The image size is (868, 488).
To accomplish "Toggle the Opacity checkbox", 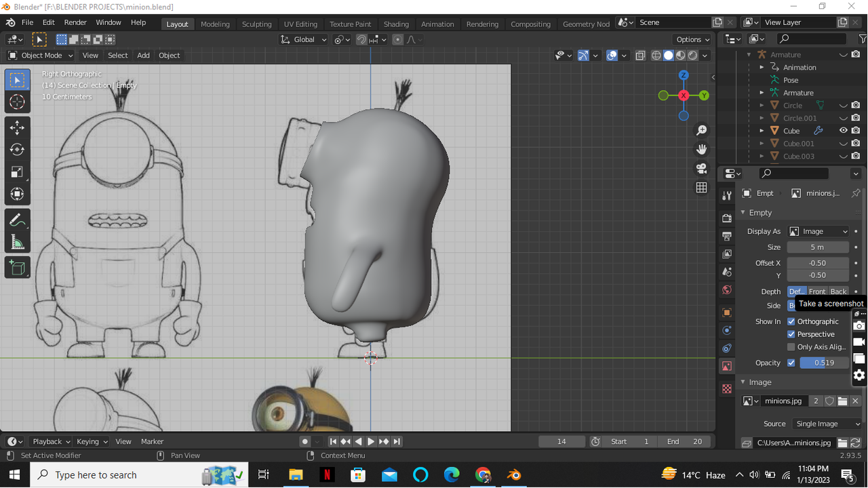I will click(791, 363).
